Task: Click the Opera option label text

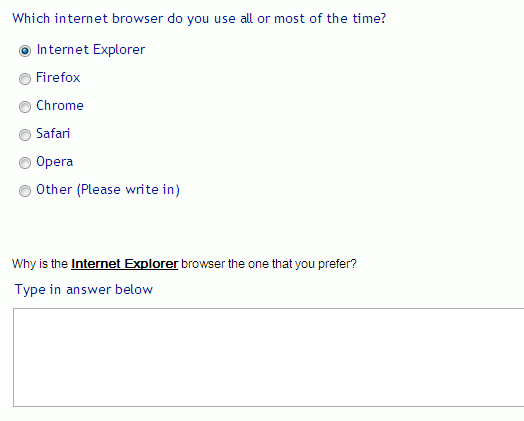Action: click(54, 162)
